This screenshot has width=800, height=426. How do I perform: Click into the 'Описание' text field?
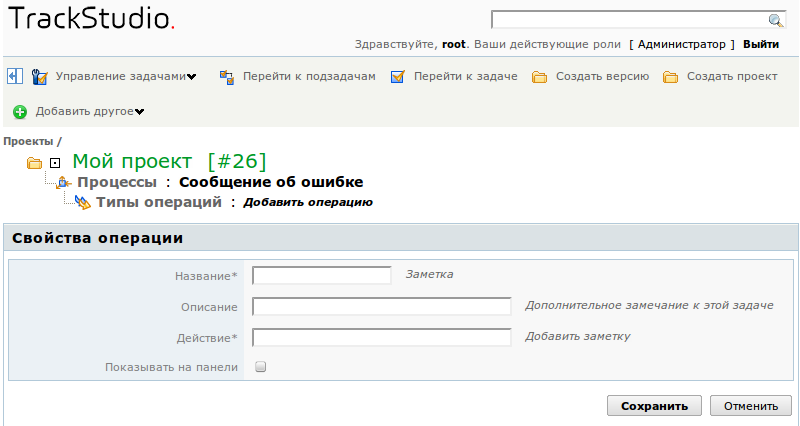381,306
